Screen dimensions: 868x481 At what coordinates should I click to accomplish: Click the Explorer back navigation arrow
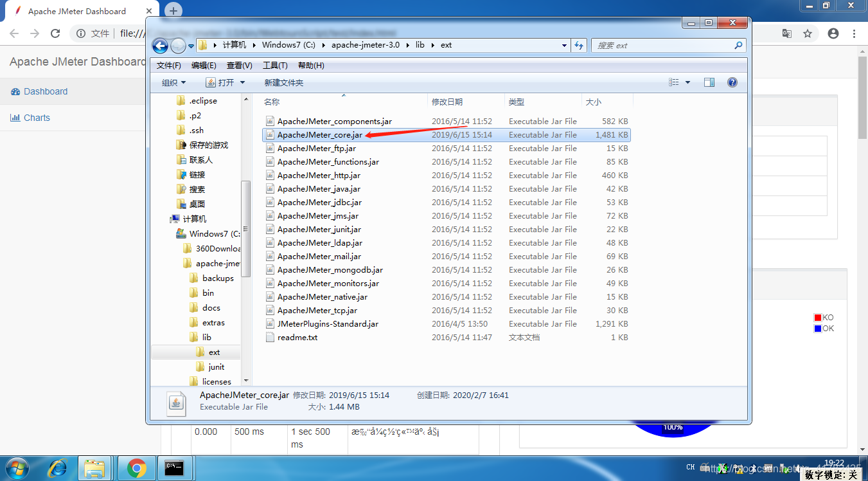coord(160,46)
